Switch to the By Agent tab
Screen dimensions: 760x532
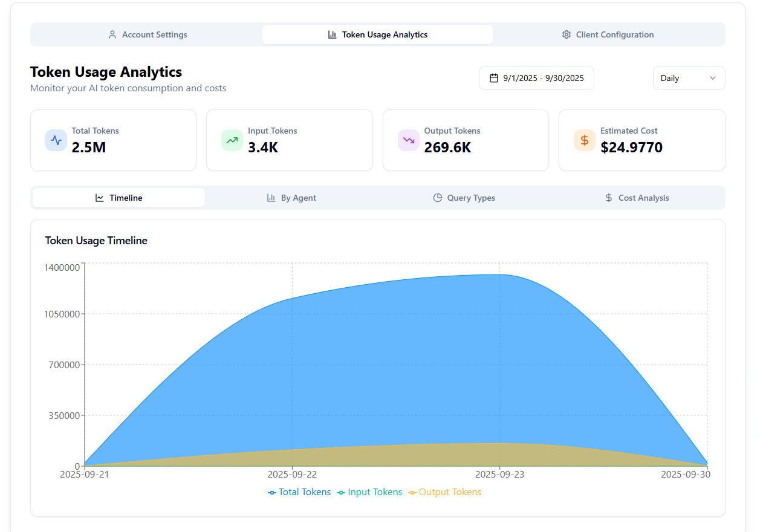click(291, 198)
